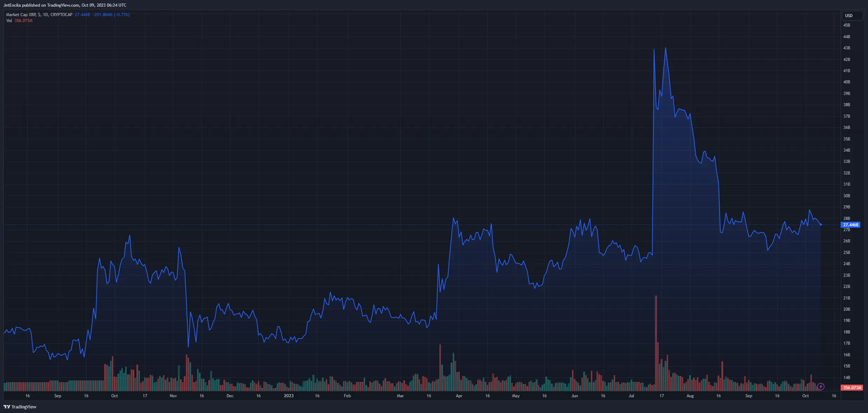
Task: Click the Apr label on time axis
Action: coord(459,396)
